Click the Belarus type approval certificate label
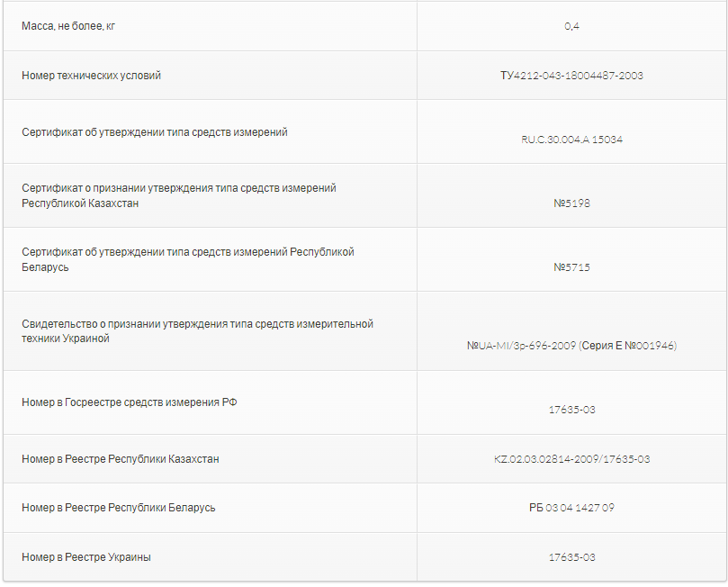The image size is (728, 587). (188, 259)
